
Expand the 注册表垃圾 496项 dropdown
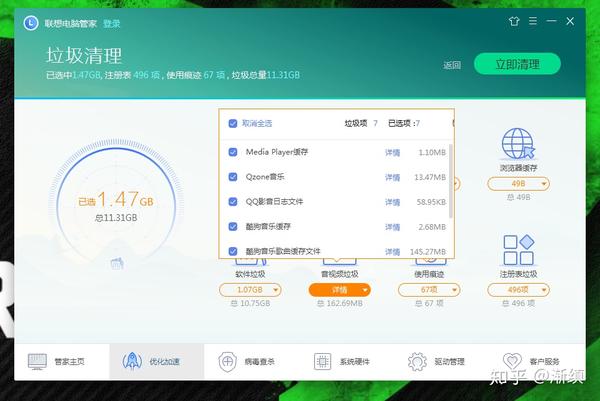518,290
